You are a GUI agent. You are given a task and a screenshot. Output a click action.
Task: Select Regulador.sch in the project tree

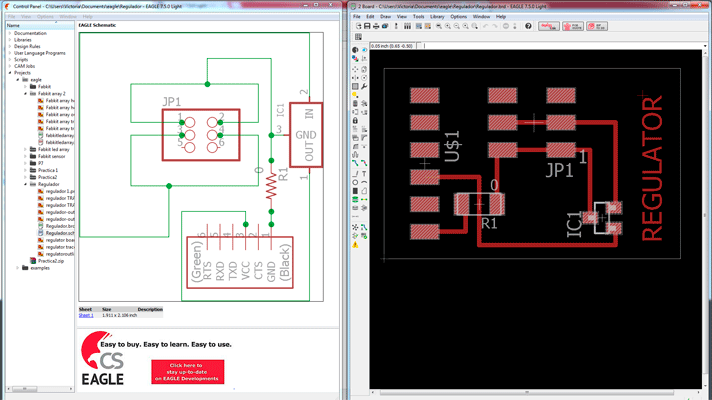(x=56, y=233)
